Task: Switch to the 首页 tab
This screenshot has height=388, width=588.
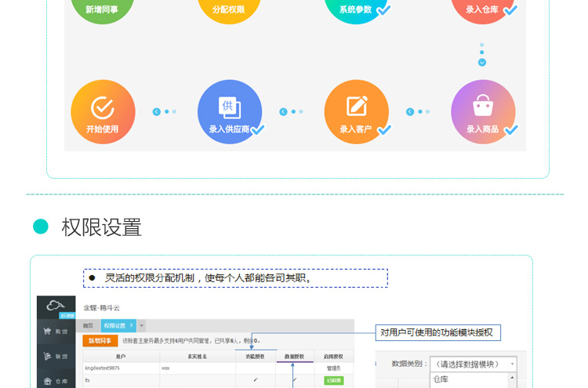Action: tap(88, 325)
